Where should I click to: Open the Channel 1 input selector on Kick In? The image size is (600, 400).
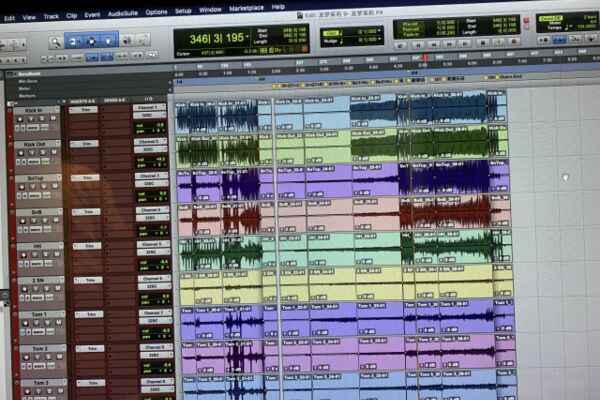[x=149, y=107]
